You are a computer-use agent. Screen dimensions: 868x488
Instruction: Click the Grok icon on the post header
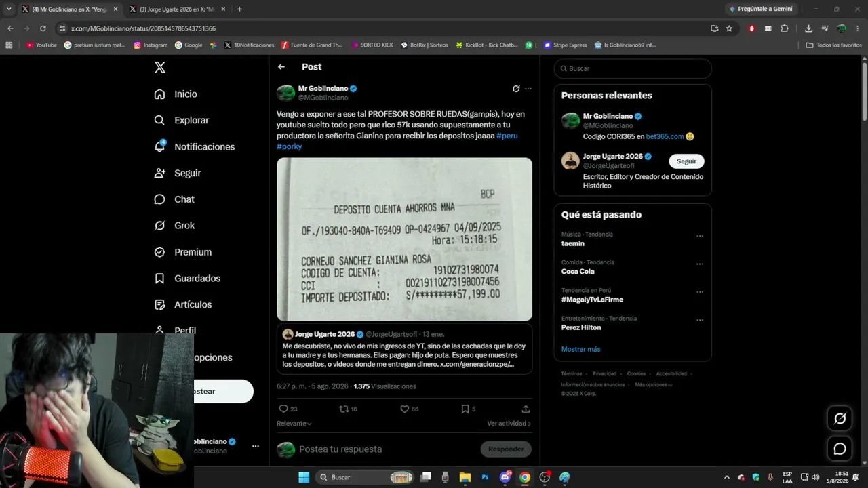516,89
